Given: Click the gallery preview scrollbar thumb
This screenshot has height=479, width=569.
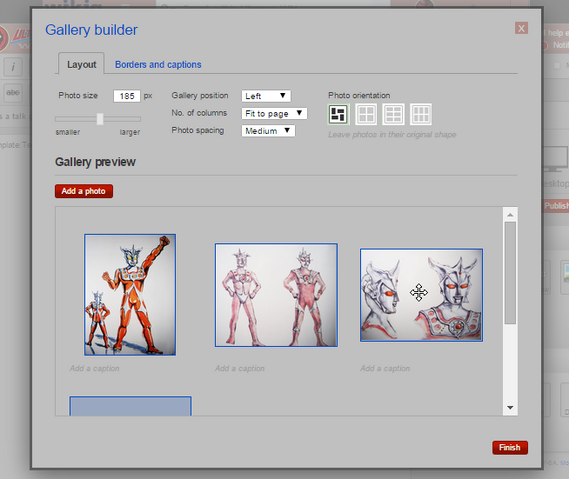Looking at the screenshot, I should point(510,273).
